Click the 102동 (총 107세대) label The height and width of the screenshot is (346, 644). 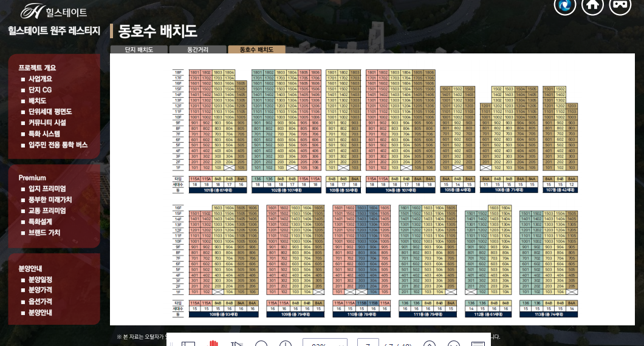pos(286,191)
